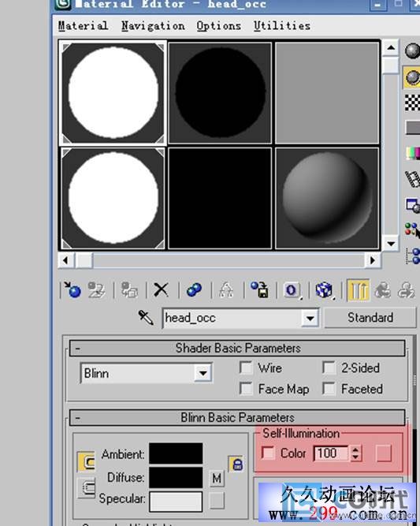Click sample slots scroll down arrow

click(391, 244)
